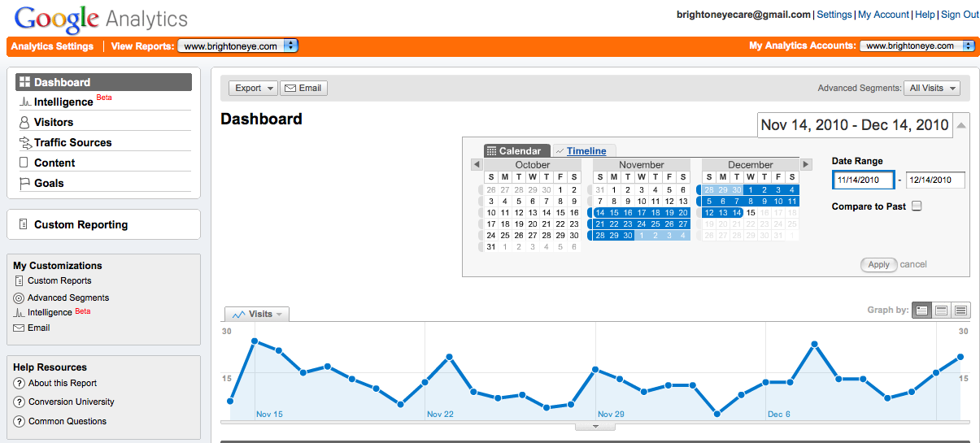The image size is (980, 443).
Task: Select October 22 in the calendar
Action: click(560, 224)
